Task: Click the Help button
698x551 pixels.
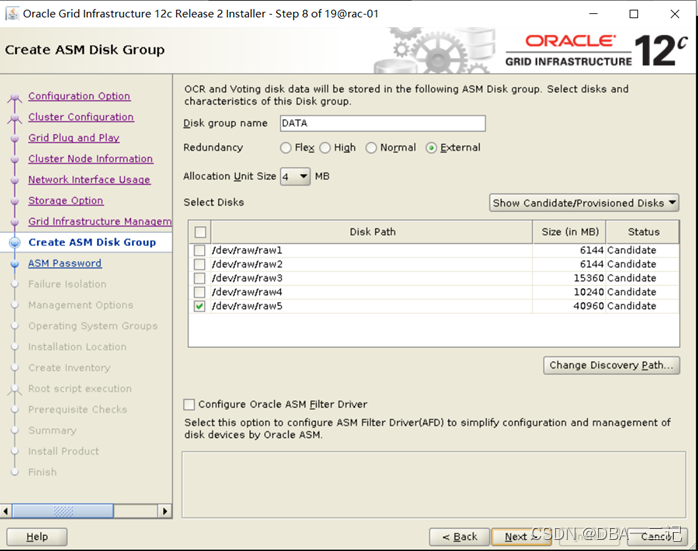Action: click(x=37, y=537)
